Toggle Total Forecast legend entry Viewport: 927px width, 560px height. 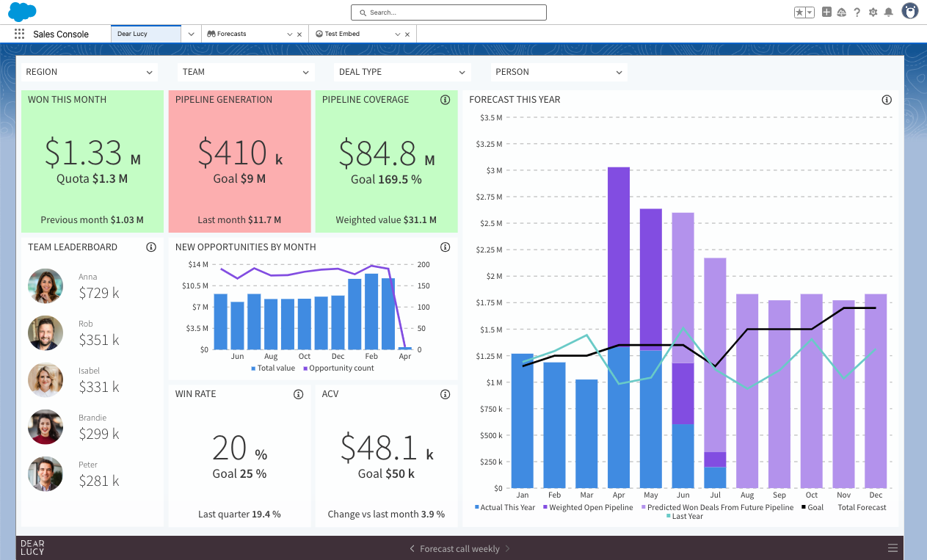[862, 508]
